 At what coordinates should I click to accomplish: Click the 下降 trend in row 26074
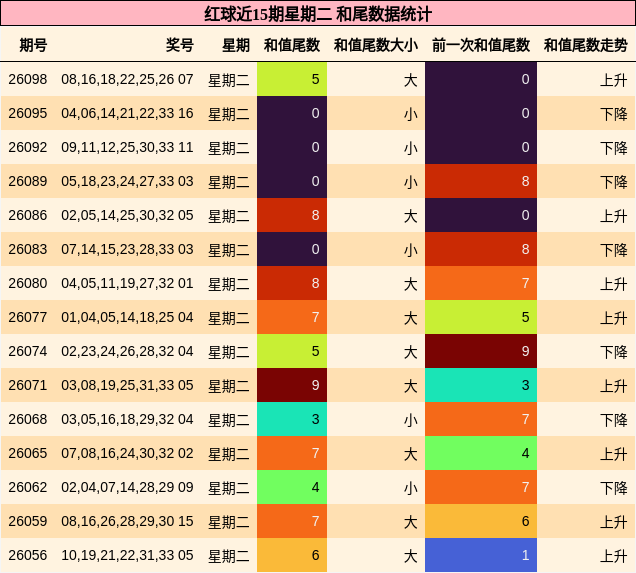614,352
